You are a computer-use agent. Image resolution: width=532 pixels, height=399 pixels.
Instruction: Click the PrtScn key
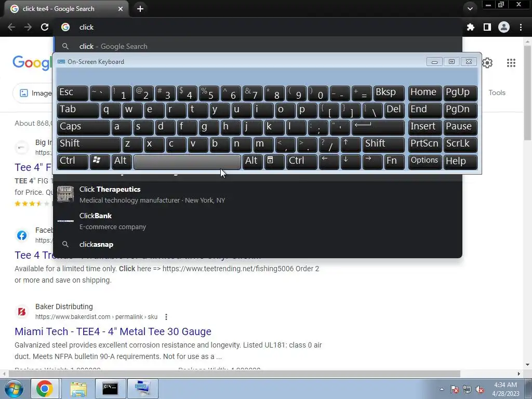pyautogui.click(x=425, y=144)
